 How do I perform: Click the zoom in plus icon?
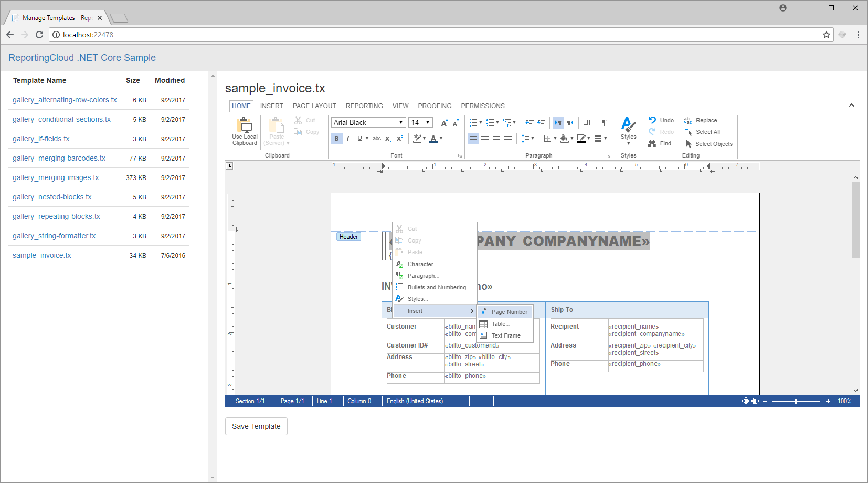(828, 401)
